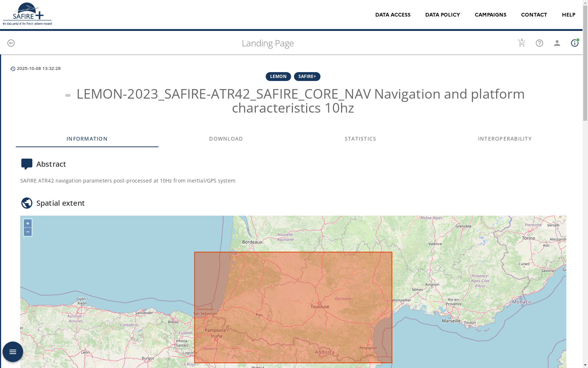Screen dimensions: 588x368
Task: Click the Landing Page heading
Action: [268, 43]
